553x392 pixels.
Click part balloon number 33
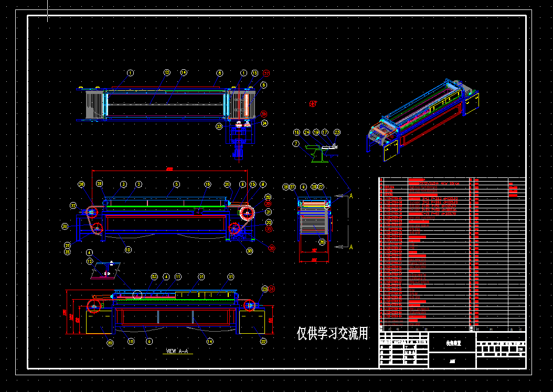[x=219, y=126]
